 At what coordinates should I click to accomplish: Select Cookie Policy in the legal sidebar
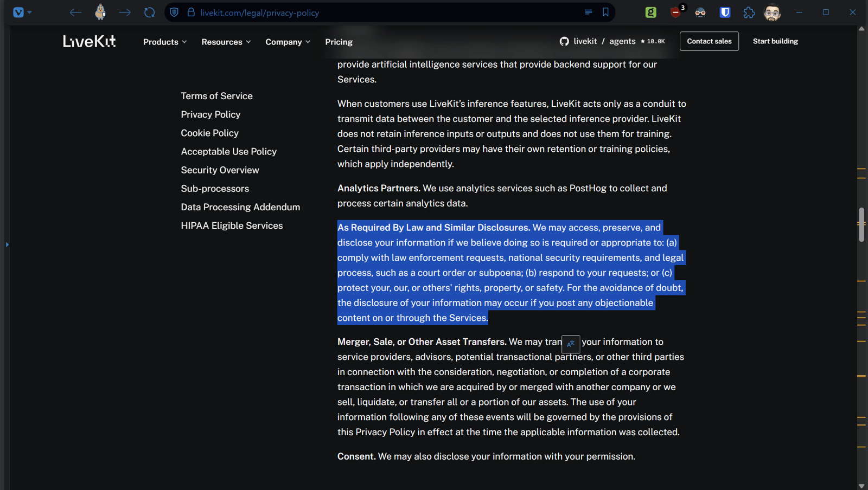209,133
